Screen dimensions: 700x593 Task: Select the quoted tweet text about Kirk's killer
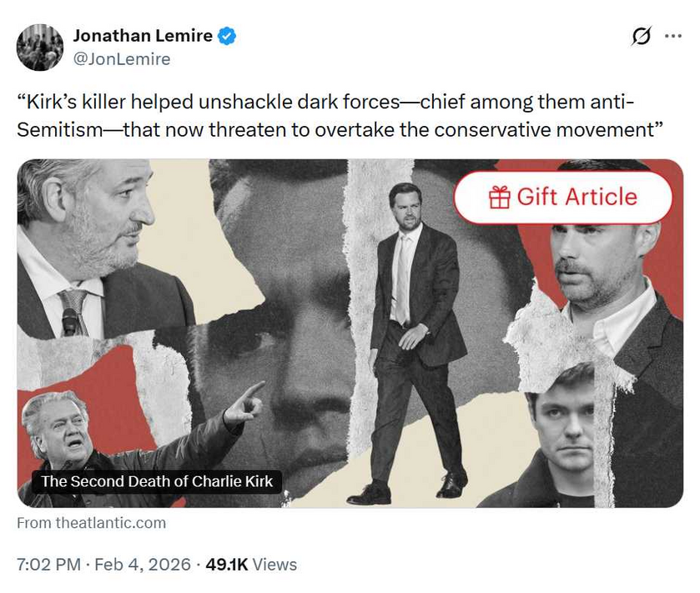pyautogui.click(x=340, y=116)
